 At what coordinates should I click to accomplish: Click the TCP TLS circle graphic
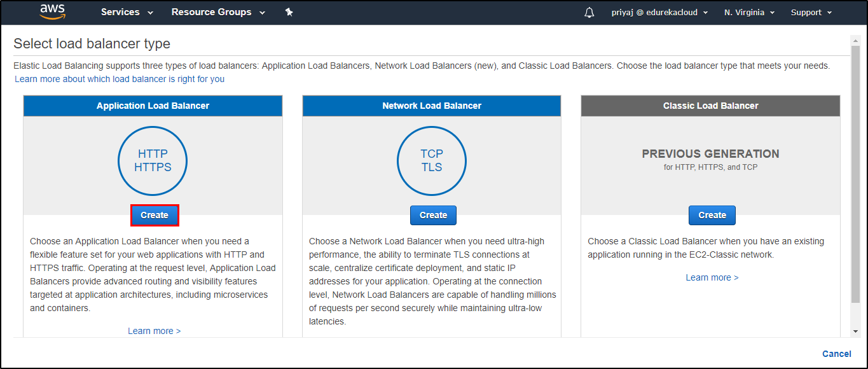(432, 160)
